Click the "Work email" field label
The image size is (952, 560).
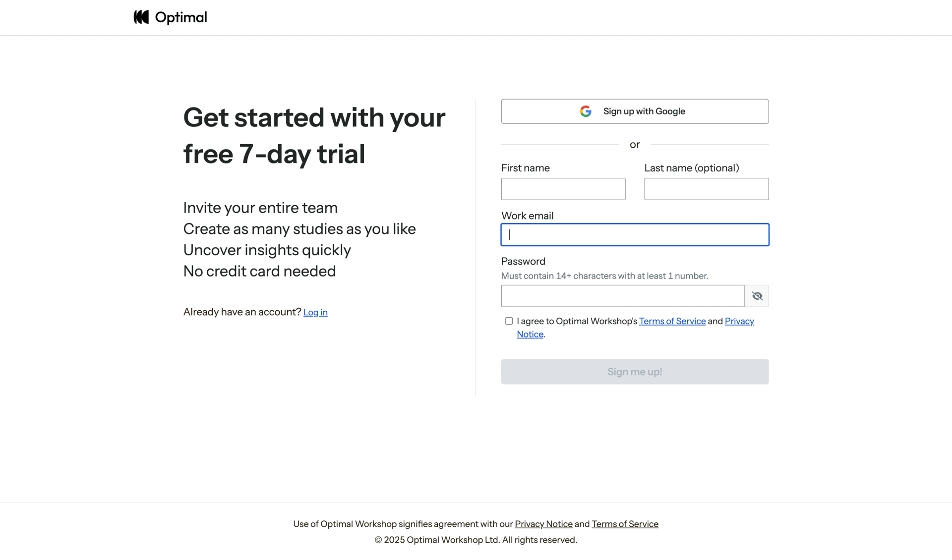[527, 216]
